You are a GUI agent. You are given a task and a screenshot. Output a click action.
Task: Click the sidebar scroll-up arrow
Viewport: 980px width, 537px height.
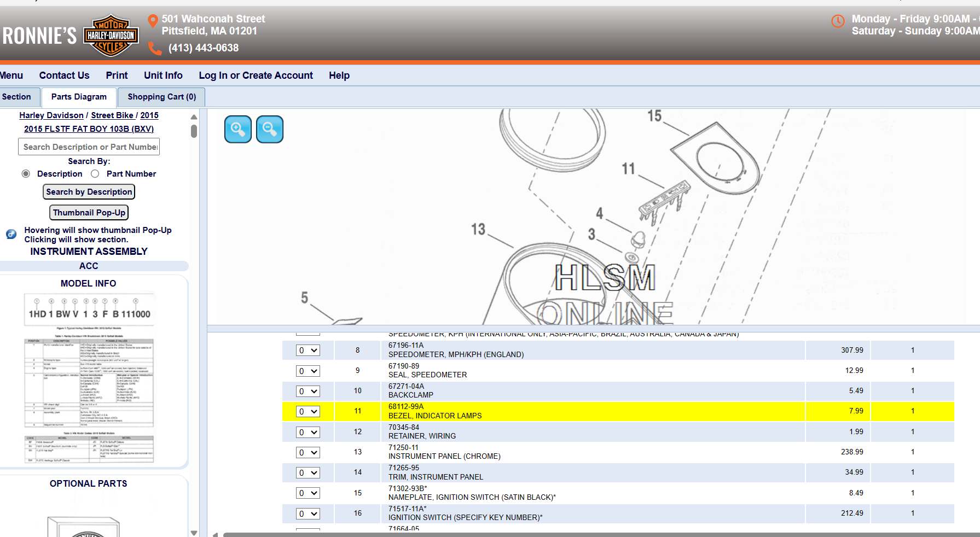194,117
